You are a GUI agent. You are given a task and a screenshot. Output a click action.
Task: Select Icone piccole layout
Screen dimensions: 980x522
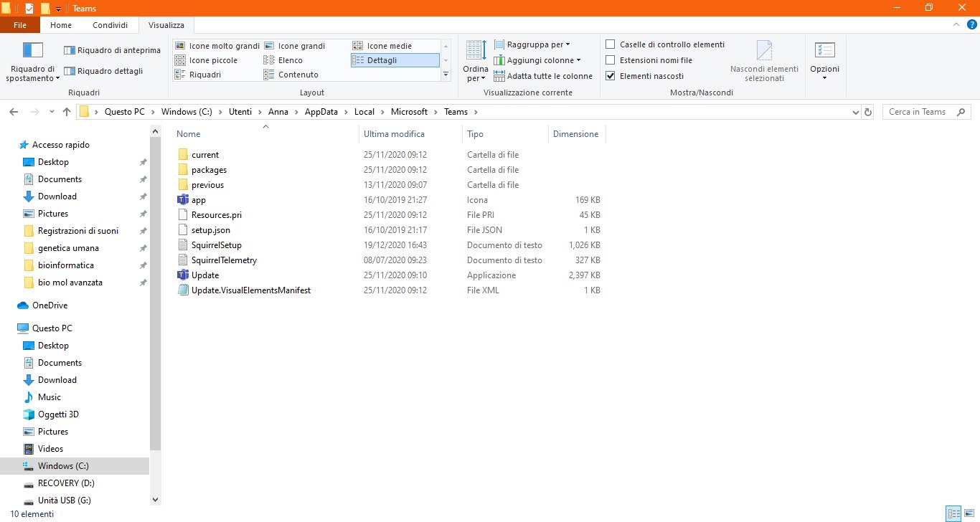(x=207, y=60)
